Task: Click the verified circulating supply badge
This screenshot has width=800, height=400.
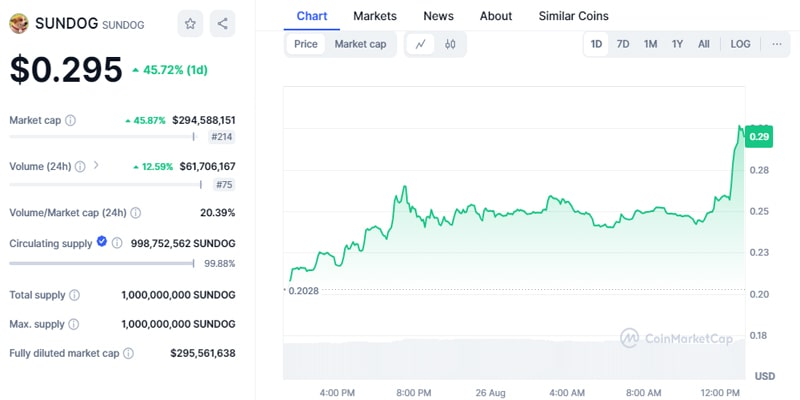Action: [x=101, y=242]
